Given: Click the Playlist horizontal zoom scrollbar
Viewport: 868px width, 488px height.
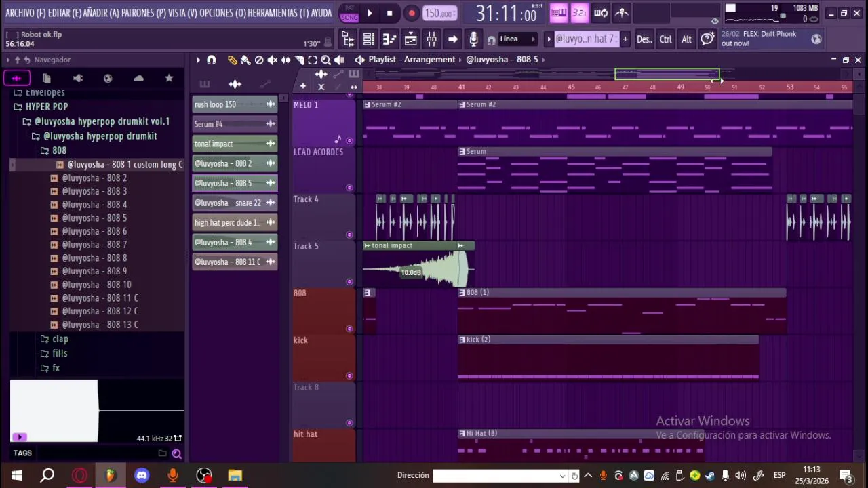Looking at the screenshot, I should (x=667, y=74).
